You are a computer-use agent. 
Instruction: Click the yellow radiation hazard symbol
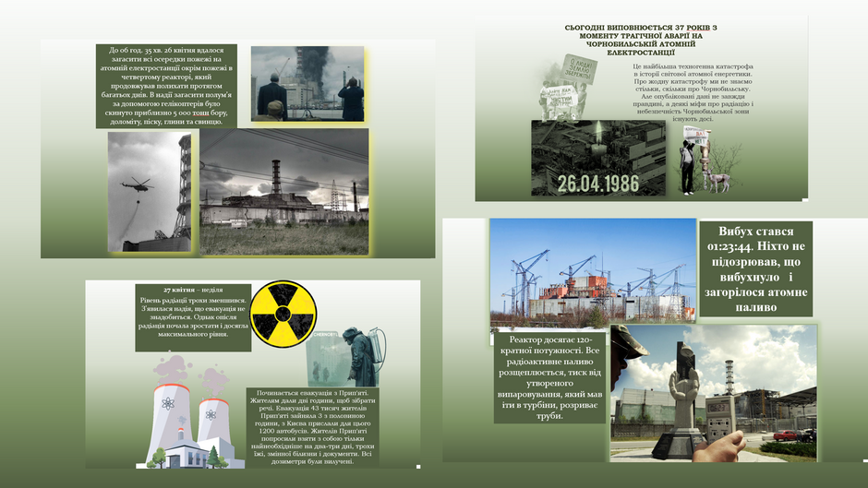283,315
